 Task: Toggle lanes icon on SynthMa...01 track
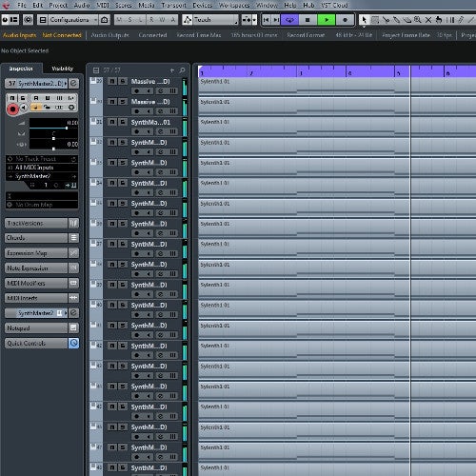pos(172,131)
